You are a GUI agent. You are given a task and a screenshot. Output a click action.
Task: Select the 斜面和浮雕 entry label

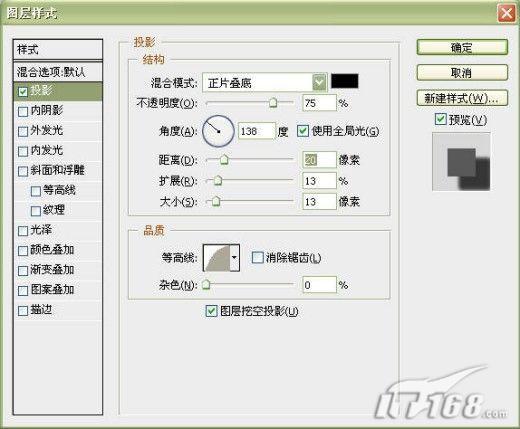coord(58,170)
